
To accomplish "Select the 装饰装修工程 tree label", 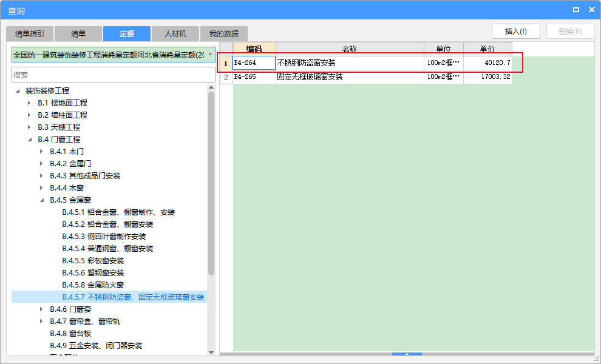I will (47, 91).
